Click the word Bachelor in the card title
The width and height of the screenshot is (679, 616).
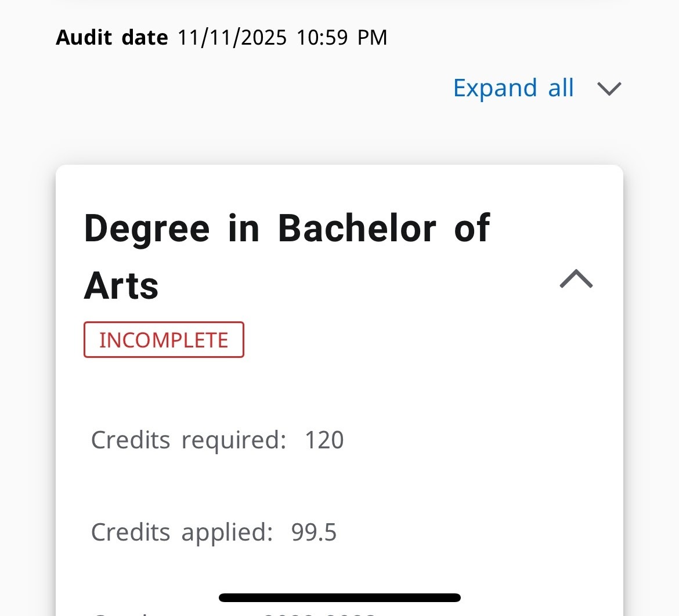[x=357, y=228]
